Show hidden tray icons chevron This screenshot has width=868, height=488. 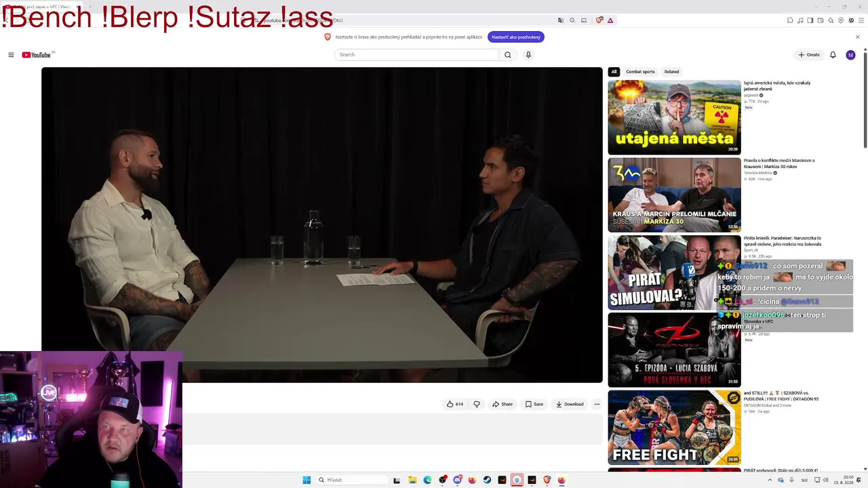pyautogui.click(x=770, y=480)
